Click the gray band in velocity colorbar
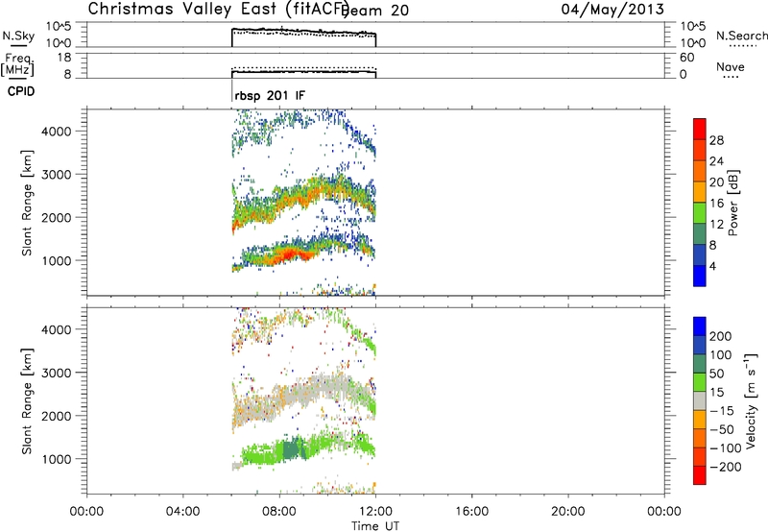 [x=700, y=400]
